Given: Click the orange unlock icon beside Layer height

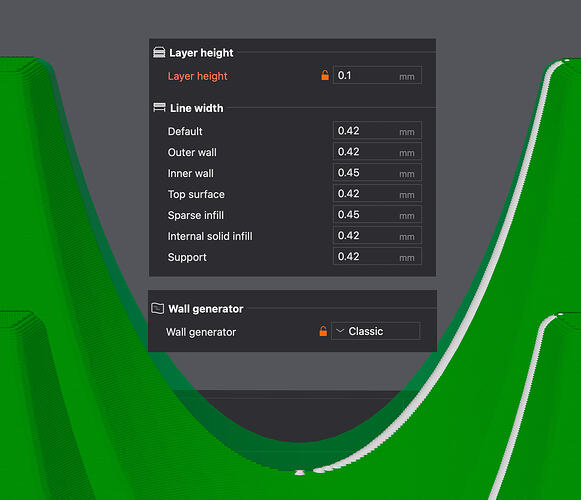Looking at the screenshot, I should [325, 75].
